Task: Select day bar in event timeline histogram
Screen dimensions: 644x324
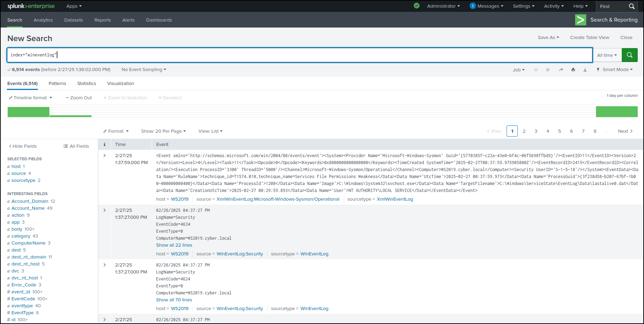Action: (x=28, y=111)
